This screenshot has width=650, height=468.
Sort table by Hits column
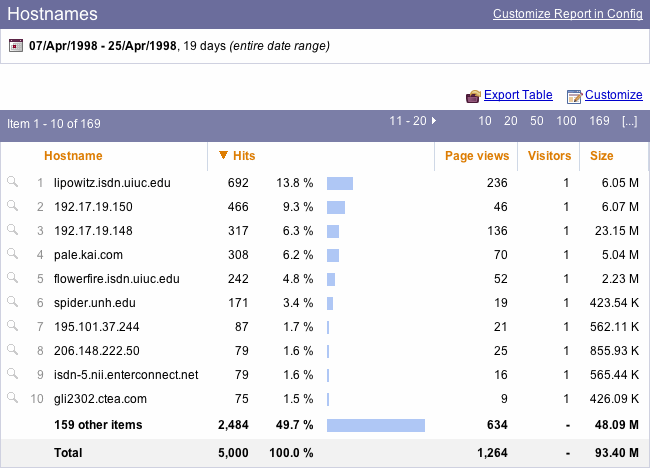243,156
